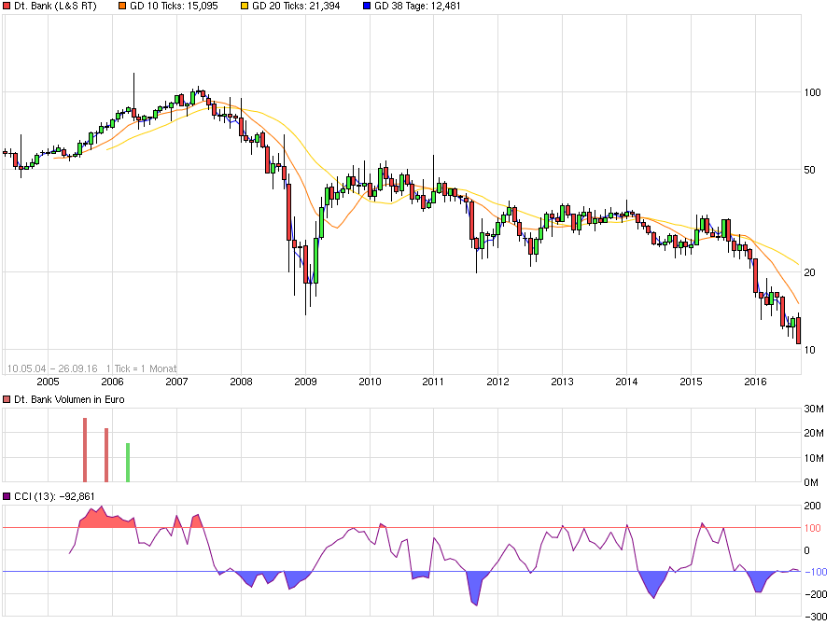Click the 'CCI (13): -92,861' label
Image resolution: width=840 pixels, height=625 pixels.
54,496
